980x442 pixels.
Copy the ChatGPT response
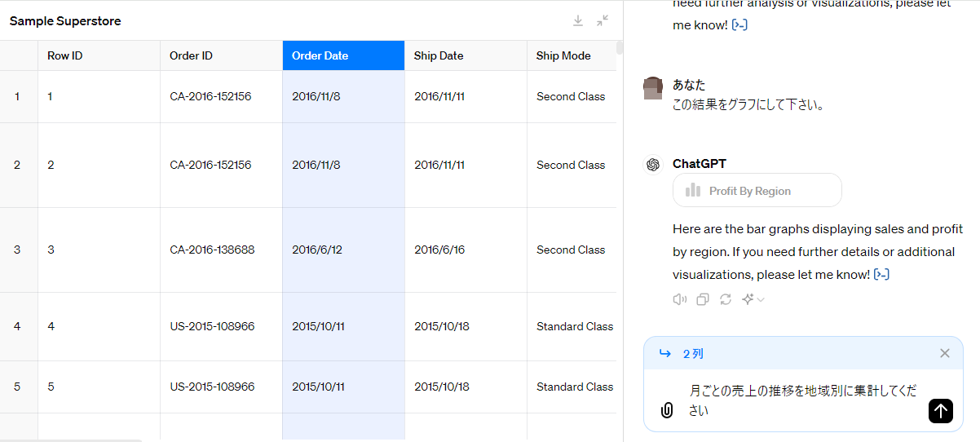[703, 299]
